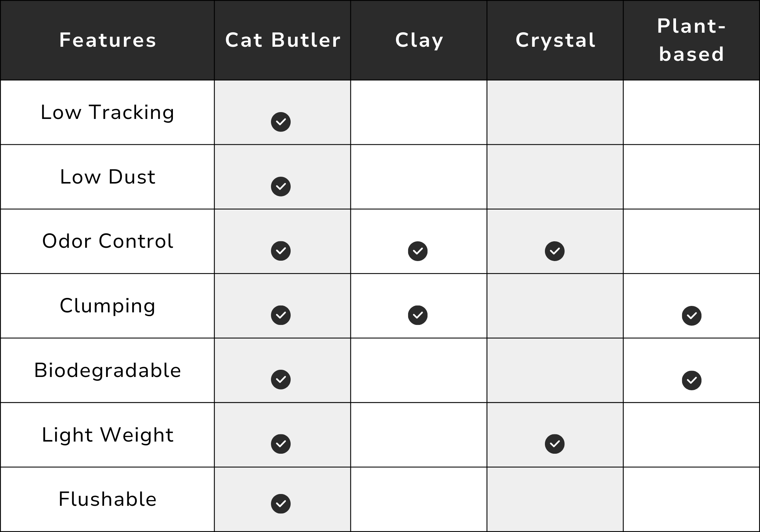Select the Plant-based column header

pyautogui.click(x=692, y=40)
